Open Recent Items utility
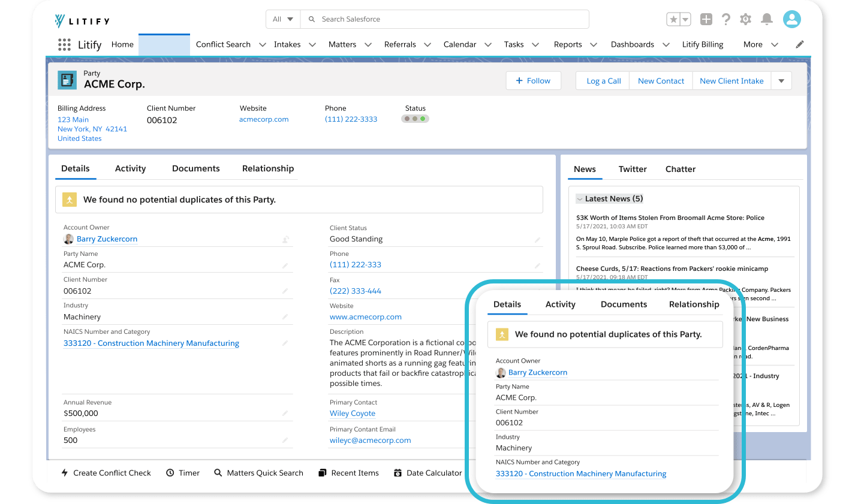 pos(348,473)
